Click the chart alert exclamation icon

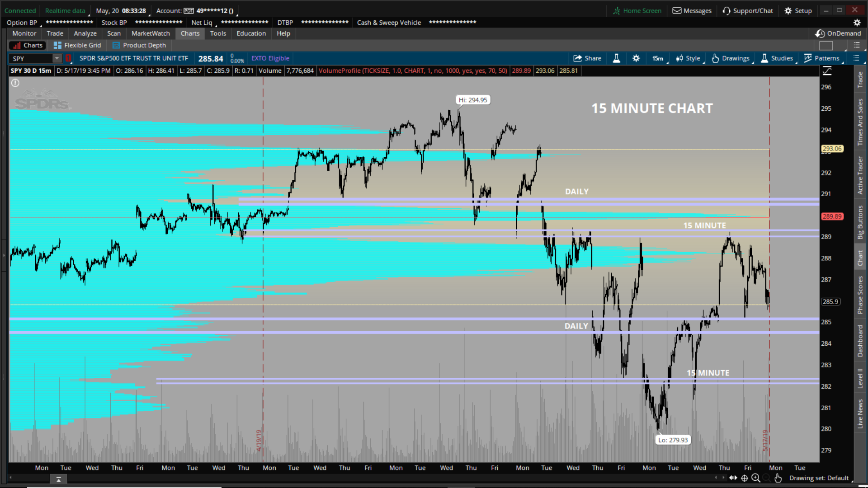[x=15, y=83]
